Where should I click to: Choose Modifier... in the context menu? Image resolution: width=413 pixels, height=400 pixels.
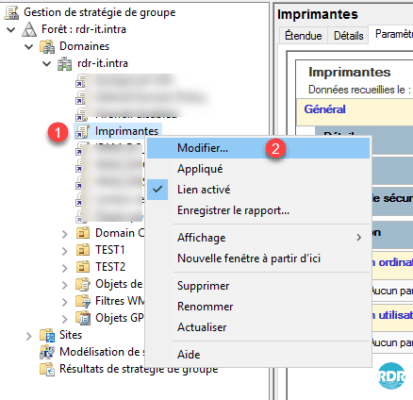[259, 148]
